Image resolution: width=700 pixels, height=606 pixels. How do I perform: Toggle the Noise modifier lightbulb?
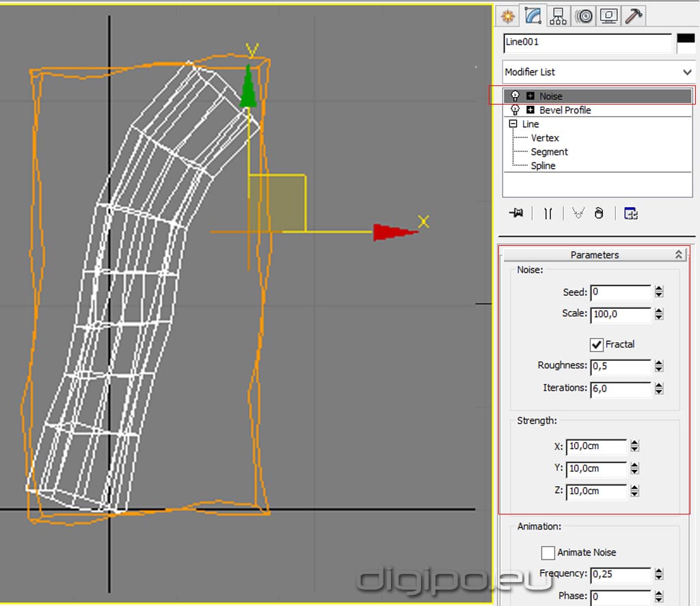coord(515,96)
